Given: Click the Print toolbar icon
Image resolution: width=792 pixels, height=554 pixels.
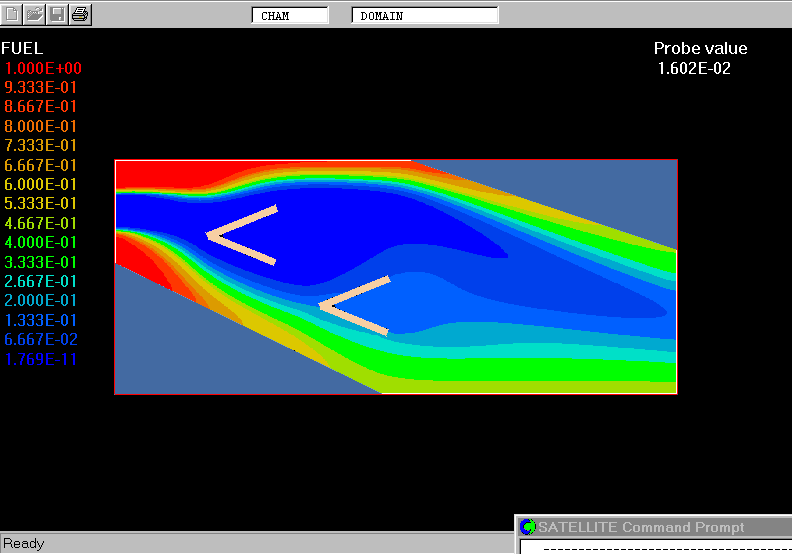Looking at the screenshot, I should point(80,14).
